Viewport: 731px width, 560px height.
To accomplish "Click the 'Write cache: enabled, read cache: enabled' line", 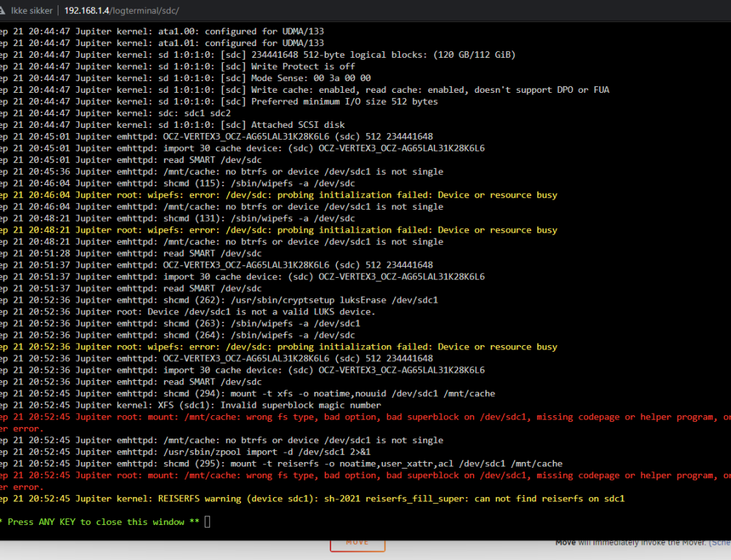I will pyautogui.click(x=305, y=89).
